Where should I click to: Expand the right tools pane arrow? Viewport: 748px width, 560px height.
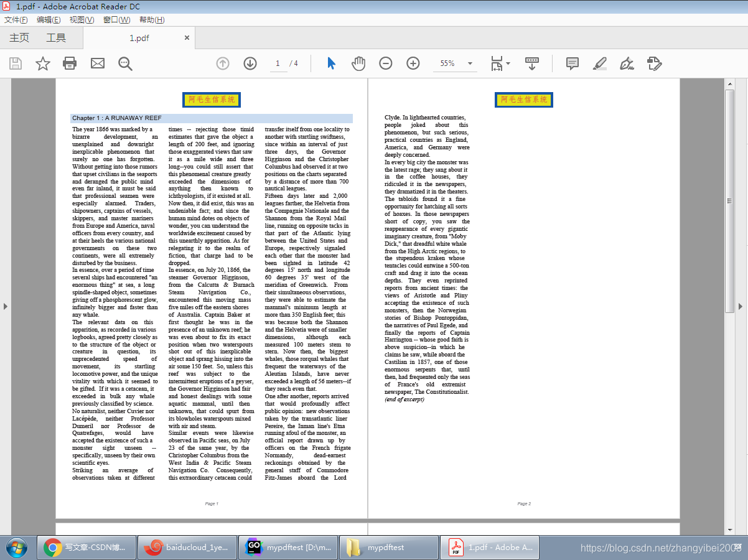pos(741,306)
